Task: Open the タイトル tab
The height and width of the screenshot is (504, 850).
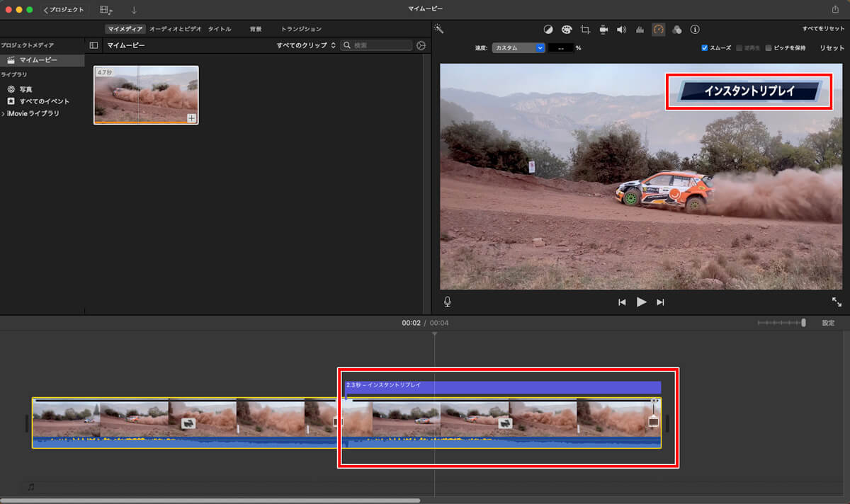Action: pyautogui.click(x=220, y=29)
